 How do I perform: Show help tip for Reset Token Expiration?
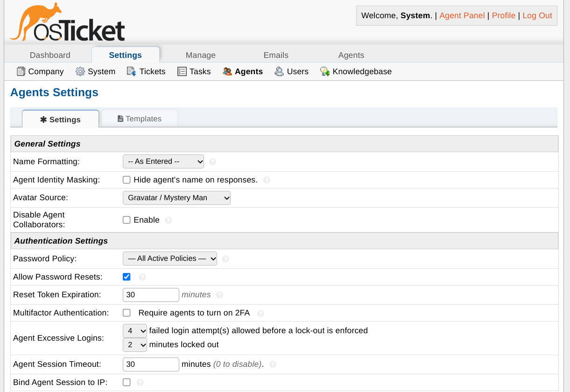[219, 295]
